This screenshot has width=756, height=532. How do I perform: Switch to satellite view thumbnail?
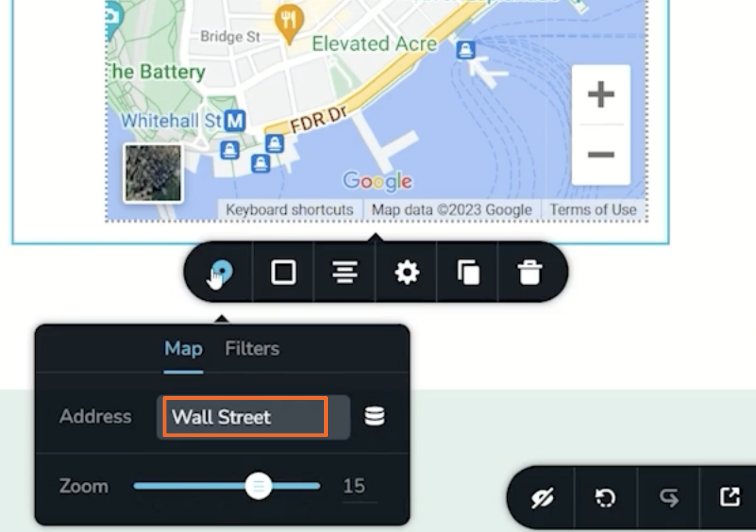[x=153, y=173]
